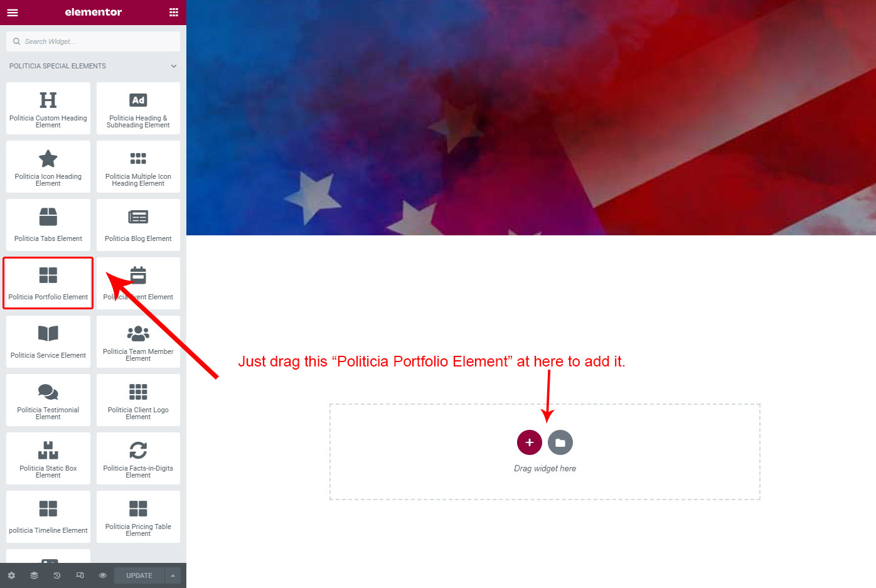
Task: Expand save options arrow beside Update
Action: pyautogui.click(x=173, y=575)
